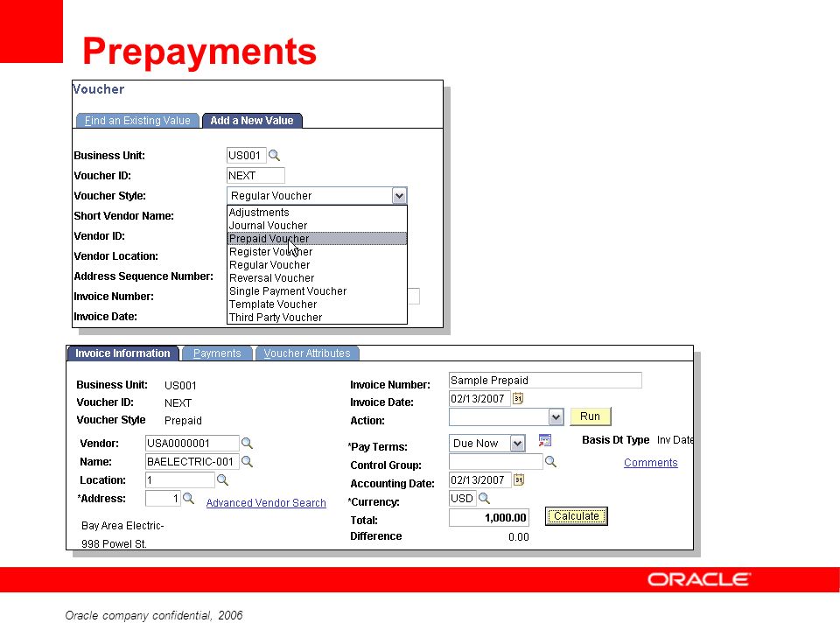Image resolution: width=840 pixels, height=630 pixels.
Task: Switch to Find an Existing Value tab
Action: pyautogui.click(x=137, y=121)
